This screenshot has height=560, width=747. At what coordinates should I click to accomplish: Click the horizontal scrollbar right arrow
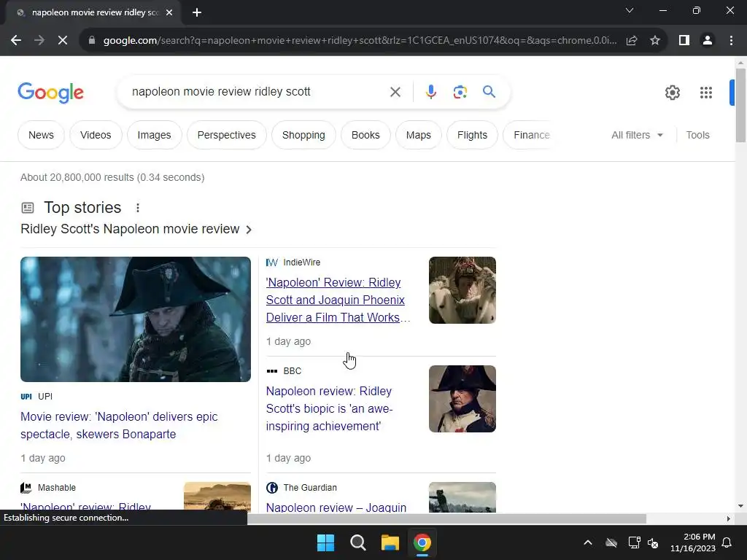pyautogui.click(x=729, y=518)
